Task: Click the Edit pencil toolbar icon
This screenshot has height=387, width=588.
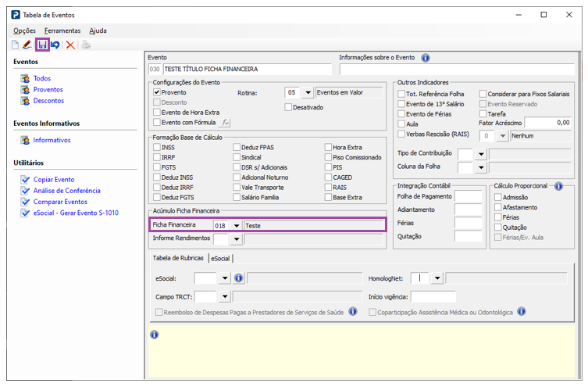Action: 28,45
